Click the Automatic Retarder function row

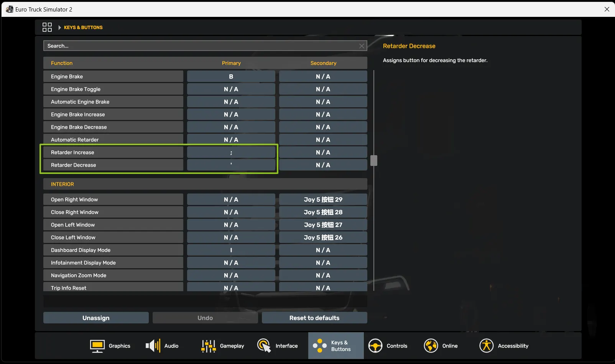coord(113,139)
